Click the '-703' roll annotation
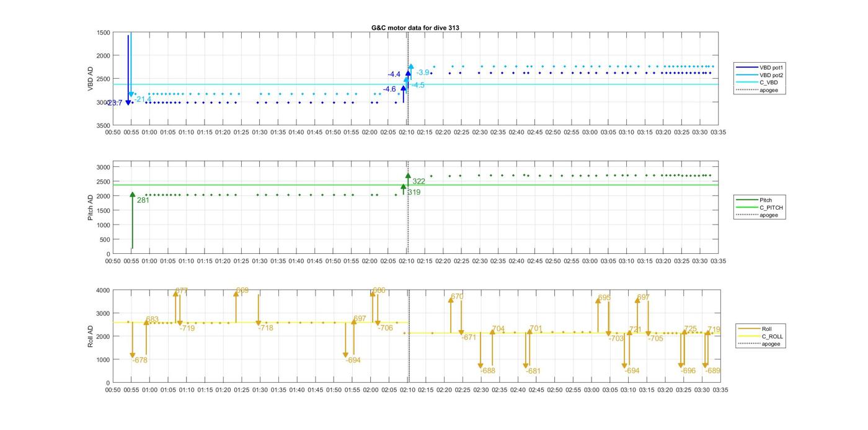The height and width of the screenshot is (430, 868). (x=616, y=339)
